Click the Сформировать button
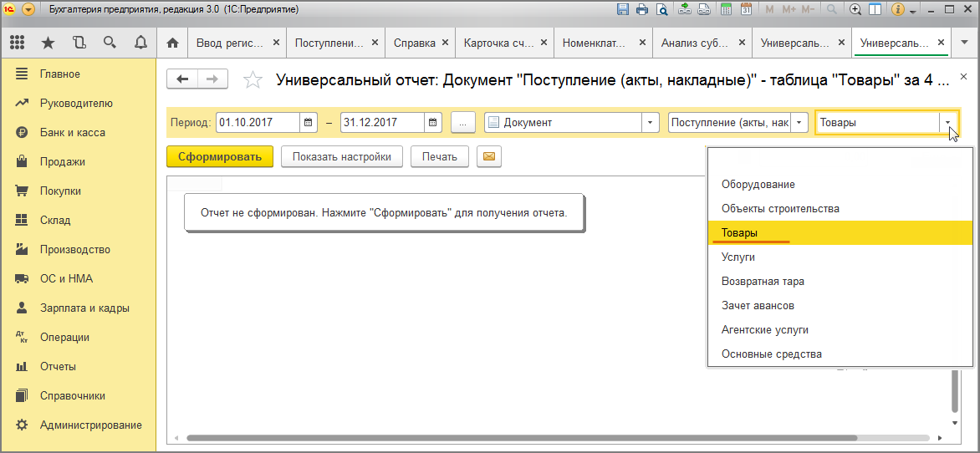 tap(220, 157)
